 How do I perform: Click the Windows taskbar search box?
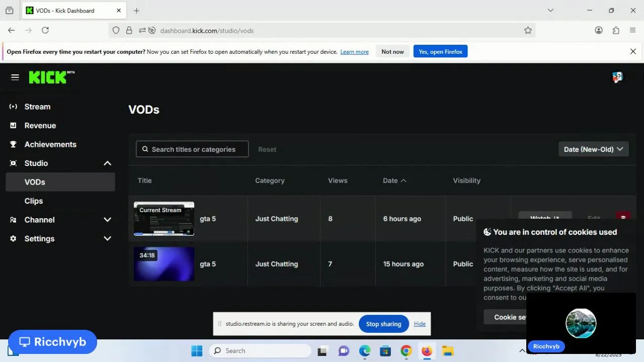pos(260,351)
